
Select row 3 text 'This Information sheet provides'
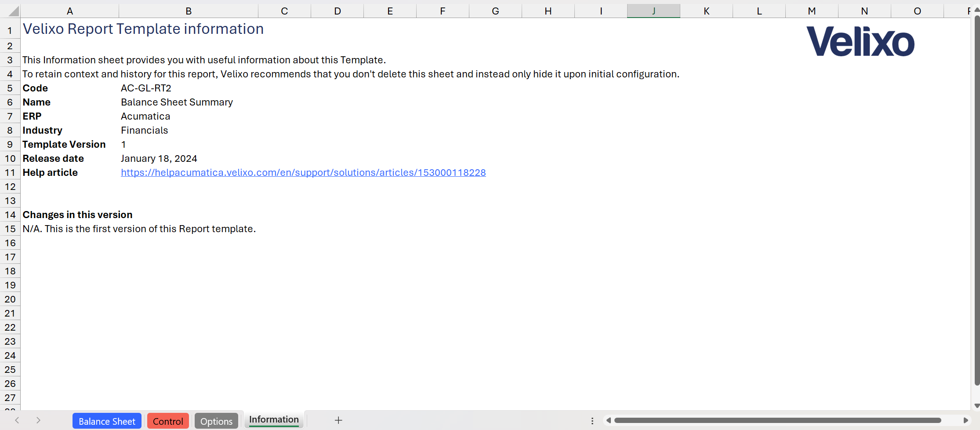click(204, 60)
